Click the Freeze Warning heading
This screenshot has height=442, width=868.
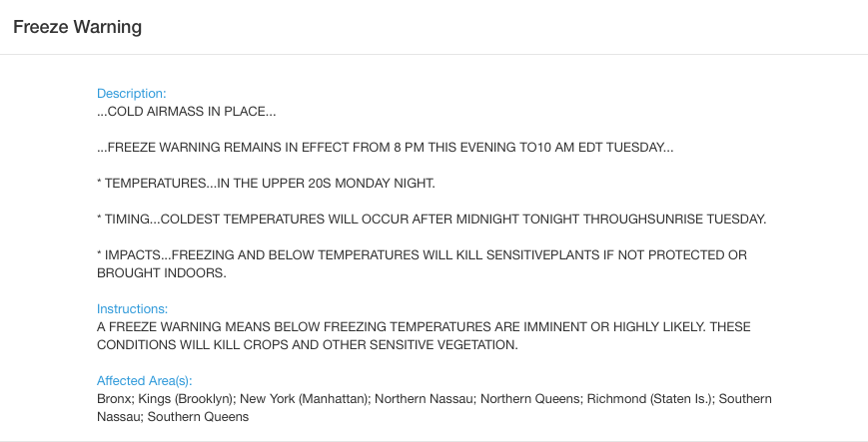coord(78,27)
